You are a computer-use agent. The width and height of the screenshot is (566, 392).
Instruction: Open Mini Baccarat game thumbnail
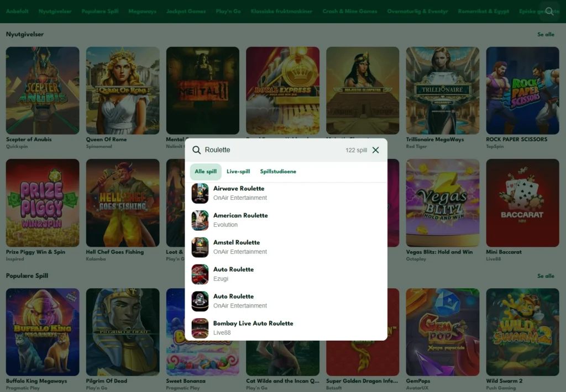[x=523, y=203]
